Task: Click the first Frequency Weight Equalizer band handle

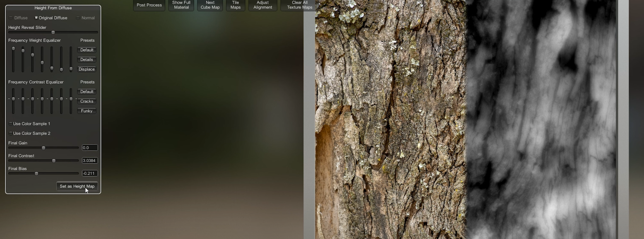Action: [x=13, y=49]
